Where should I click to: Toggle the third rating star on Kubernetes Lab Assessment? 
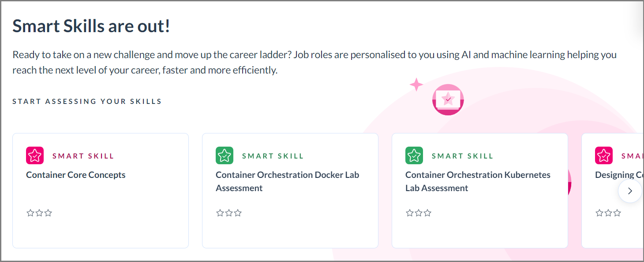point(427,213)
